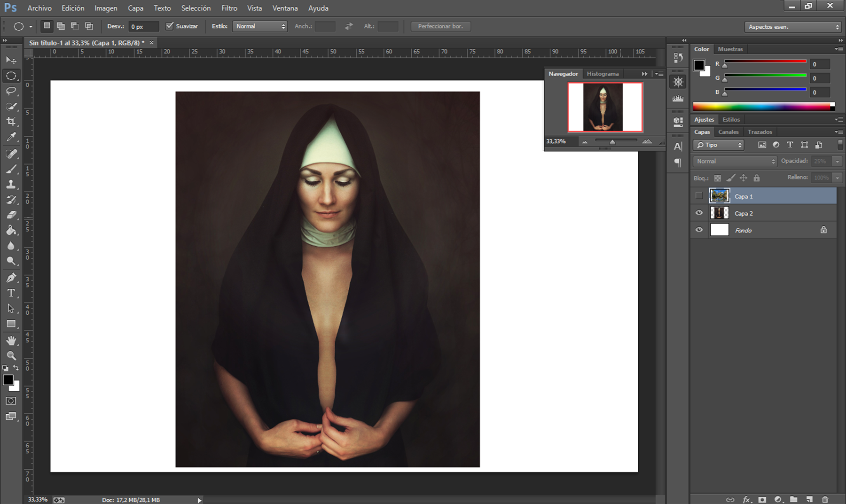
Task: Open the Character panel icon
Action: point(678,147)
